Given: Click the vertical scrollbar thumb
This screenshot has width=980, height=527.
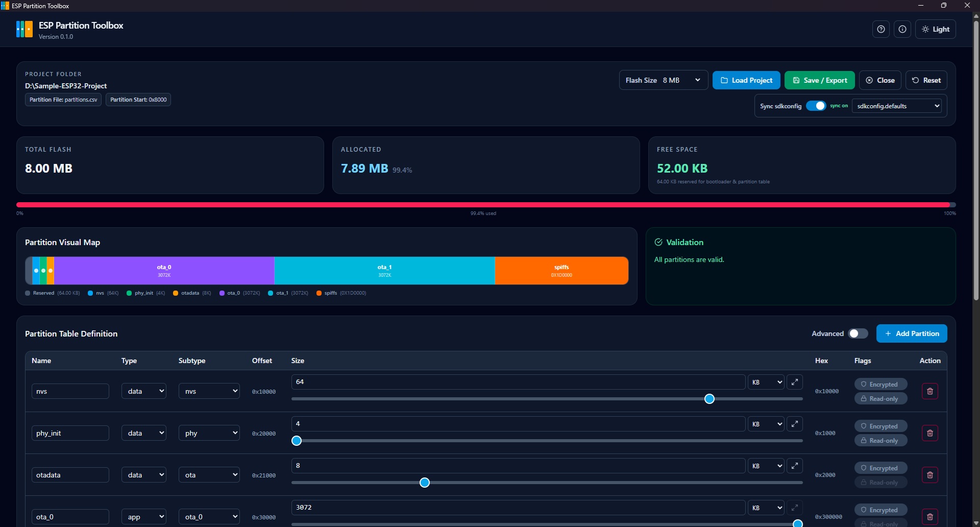Looking at the screenshot, I should (976, 160).
